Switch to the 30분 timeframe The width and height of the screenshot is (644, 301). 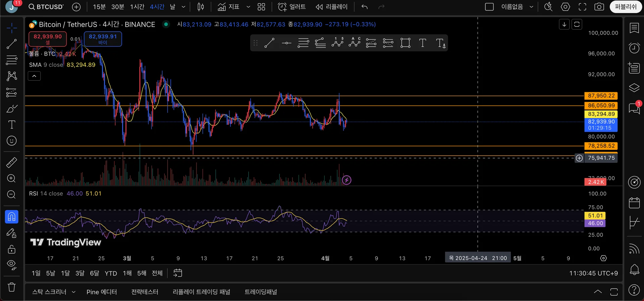(118, 7)
